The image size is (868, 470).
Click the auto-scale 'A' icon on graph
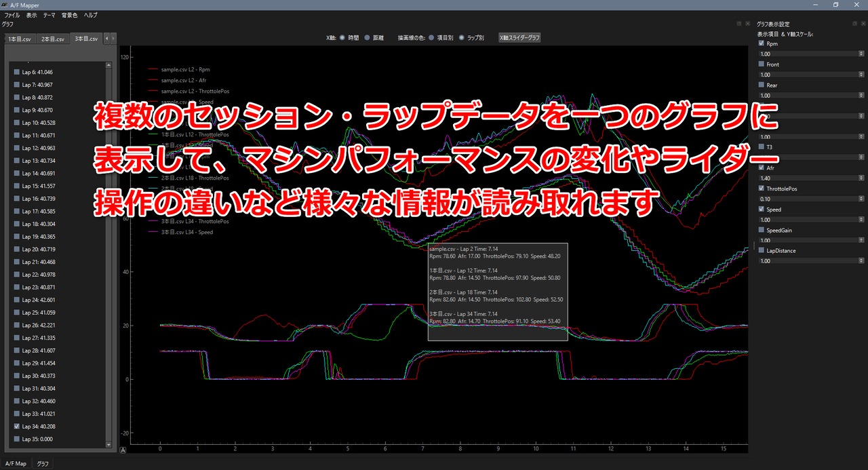(123, 450)
